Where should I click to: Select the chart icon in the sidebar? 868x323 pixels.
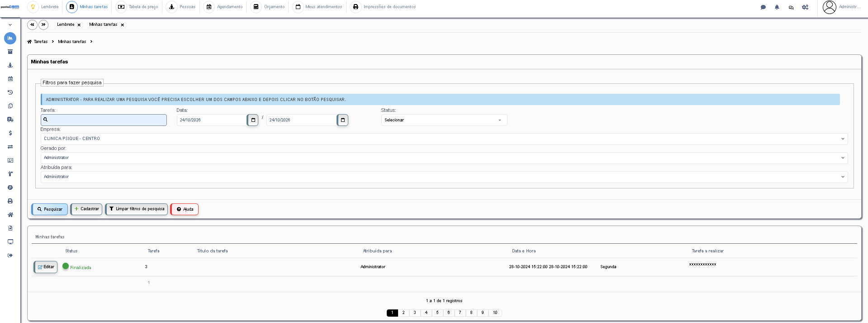pos(10,38)
